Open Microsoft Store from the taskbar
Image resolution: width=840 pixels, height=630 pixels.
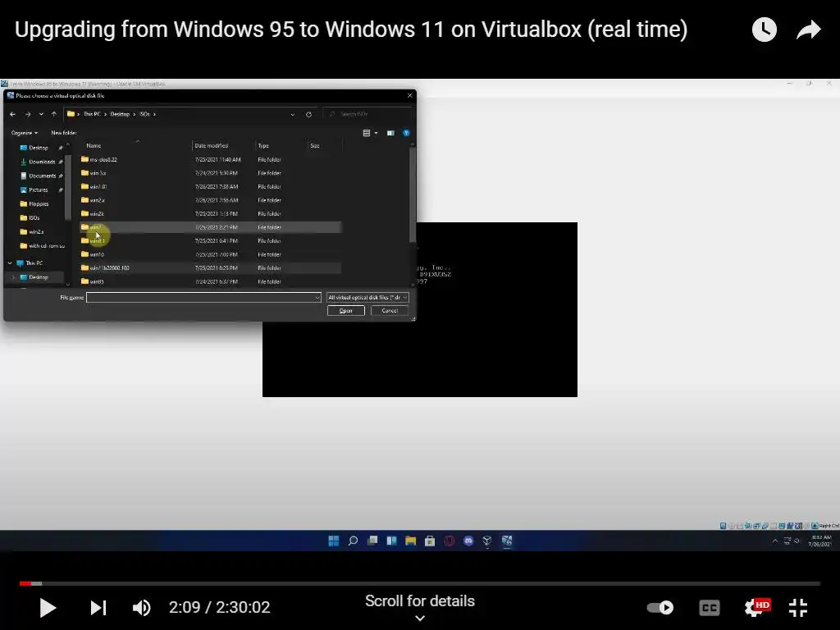tap(430, 541)
